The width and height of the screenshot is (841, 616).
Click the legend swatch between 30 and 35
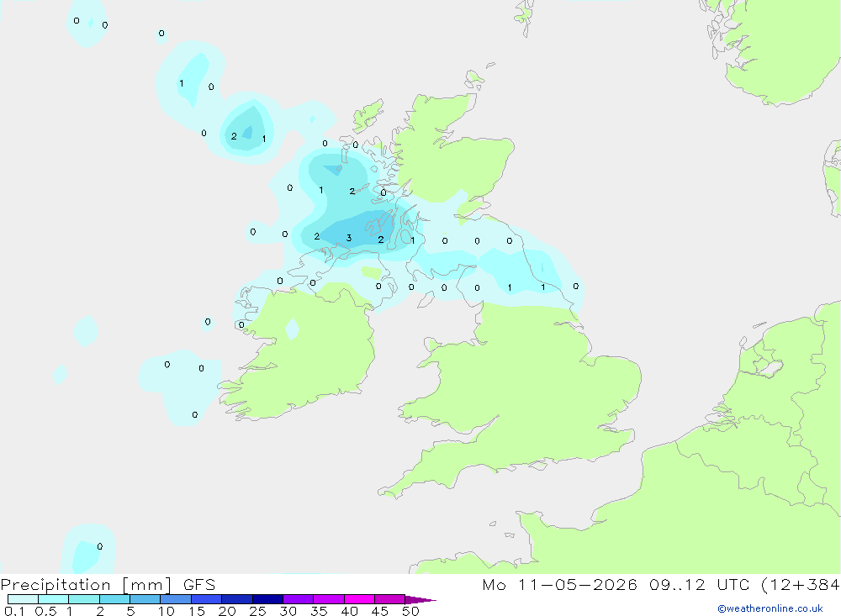click(299, 599)
